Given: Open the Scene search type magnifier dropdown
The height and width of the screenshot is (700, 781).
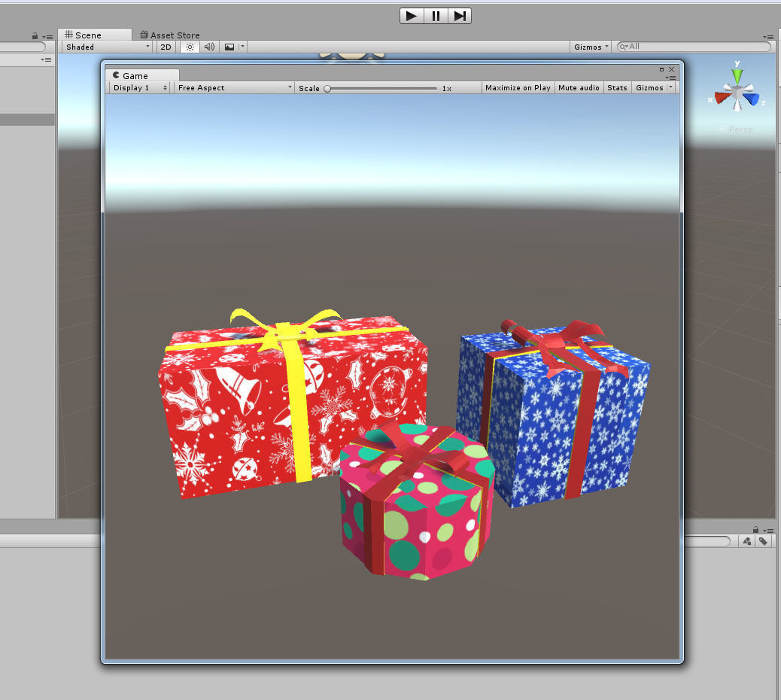Looking at the screenshot, I should point(623,47).
